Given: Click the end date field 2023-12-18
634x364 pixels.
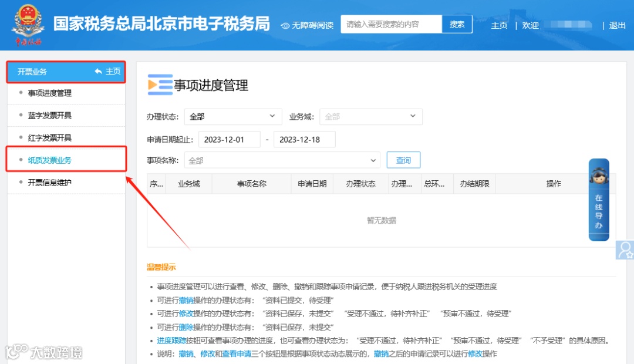Looking at the screenshot, I should tap(305, 140).
